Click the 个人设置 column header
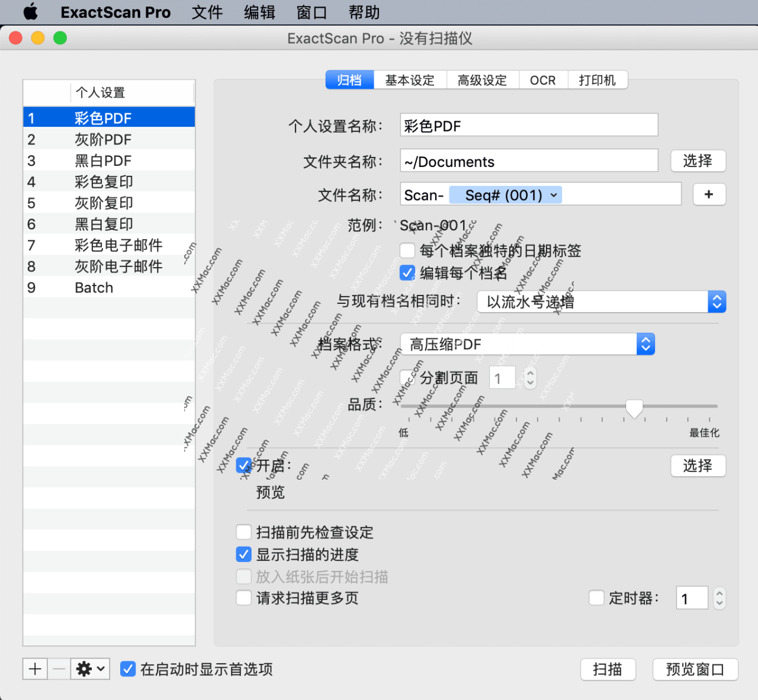Viewport: 758px width, 700px height. click(131, 92)
